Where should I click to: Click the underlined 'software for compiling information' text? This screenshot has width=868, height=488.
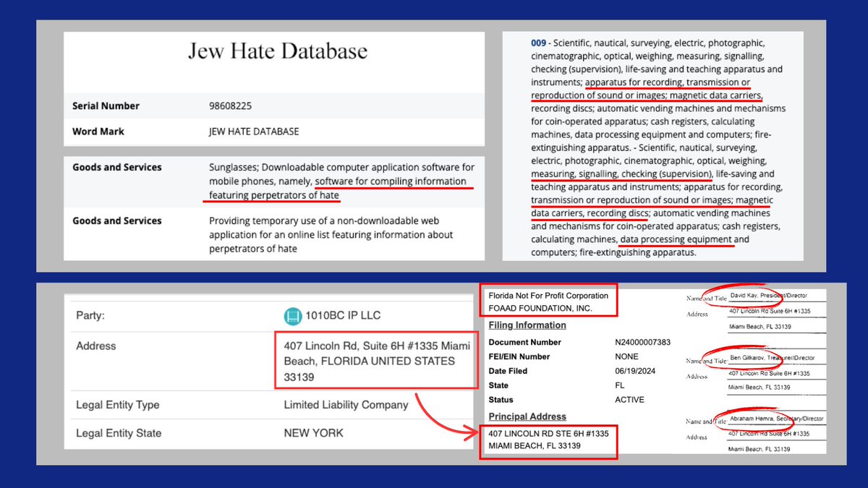[x=391, y=181]
